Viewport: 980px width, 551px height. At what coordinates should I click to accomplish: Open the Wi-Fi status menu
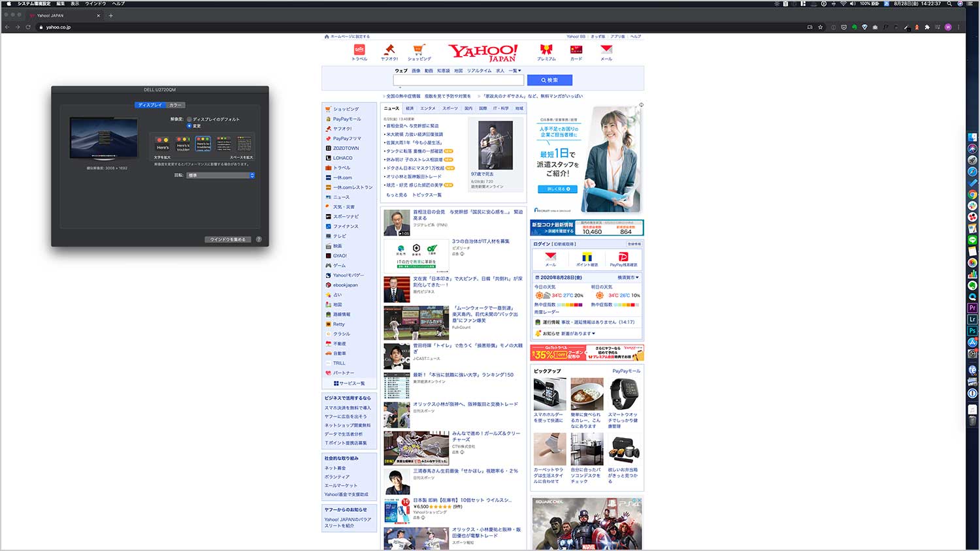click(x=843, y=3)
